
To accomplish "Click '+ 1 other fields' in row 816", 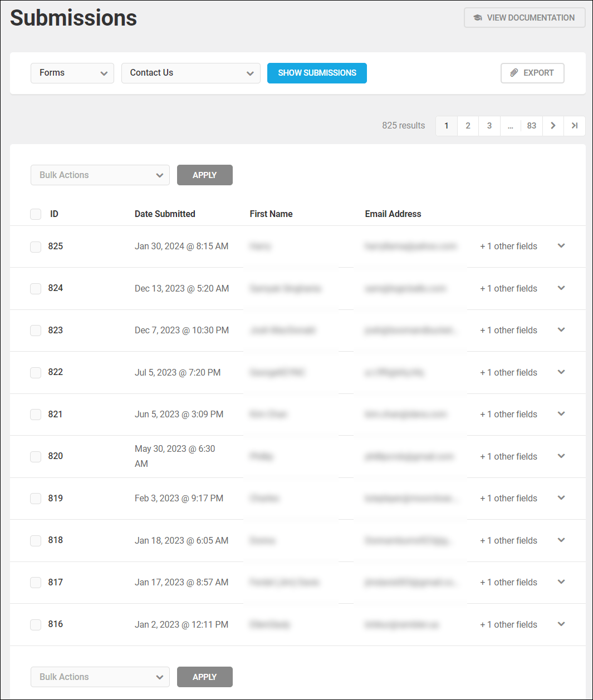I will click(x=509, y=625).
